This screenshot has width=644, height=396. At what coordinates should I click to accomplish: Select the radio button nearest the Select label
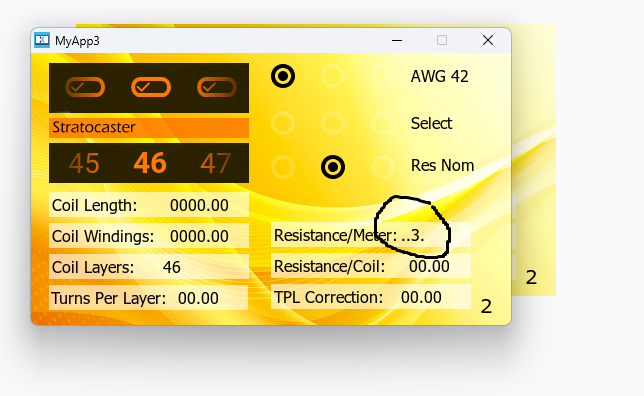click(x=383, y=122)
